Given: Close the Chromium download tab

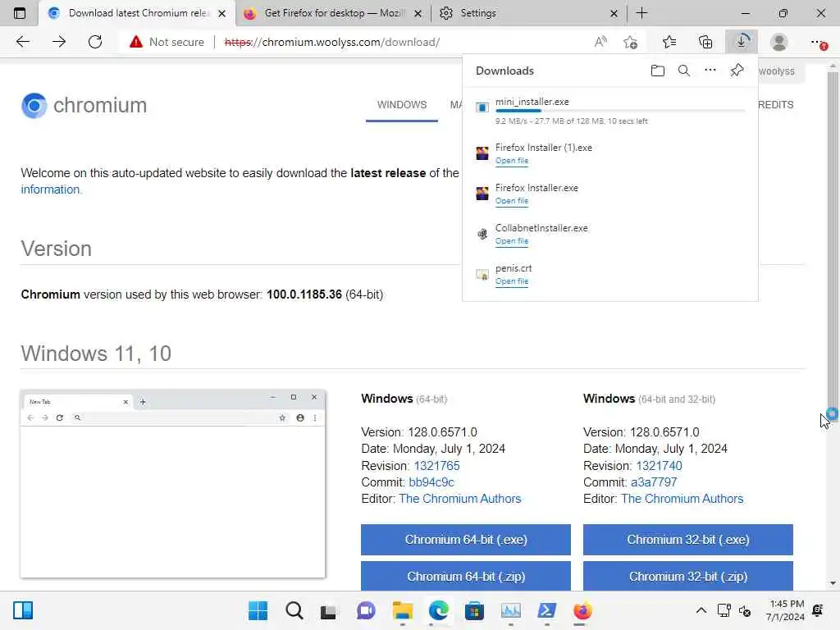Looking at the screenshot, I should [x=221, y=13].
